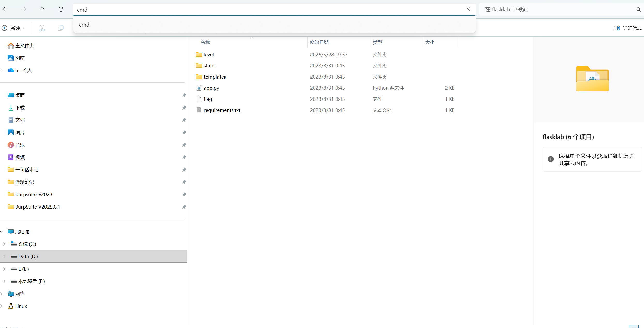Image resolution: width=644 pixels, height=328 pixels.
Task: Select the app.py Python file
Action: coord(211,88)
